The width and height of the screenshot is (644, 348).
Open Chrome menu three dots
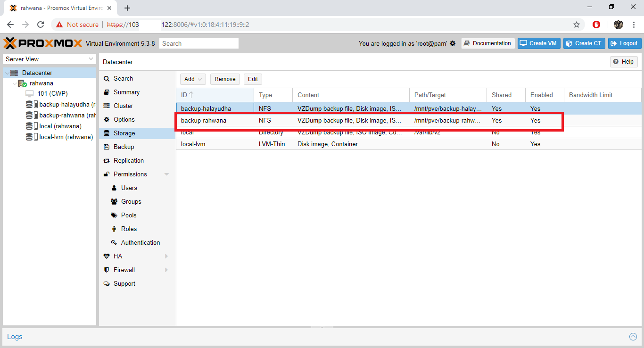click(634, 25)
